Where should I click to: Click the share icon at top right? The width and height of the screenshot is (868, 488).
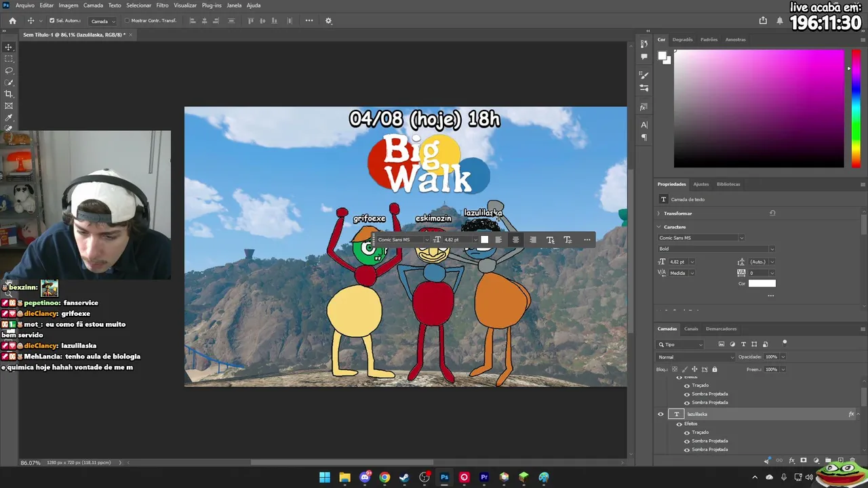tap(763, 21)
